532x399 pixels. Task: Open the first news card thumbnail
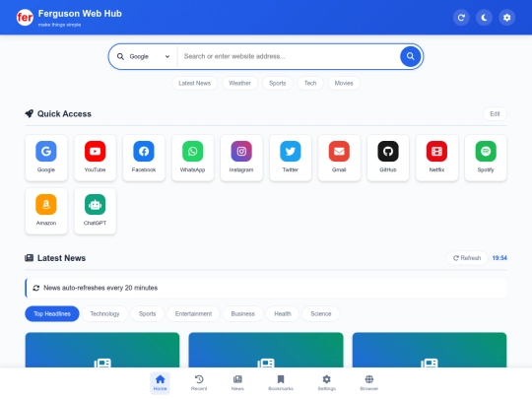coord(102,350)
